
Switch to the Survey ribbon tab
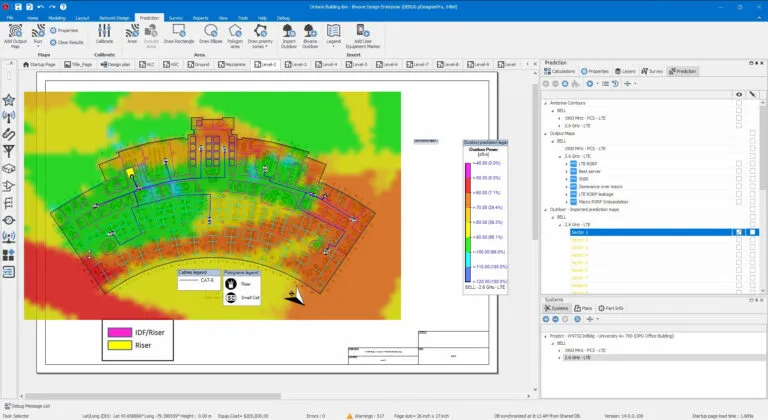click(176, 18)
